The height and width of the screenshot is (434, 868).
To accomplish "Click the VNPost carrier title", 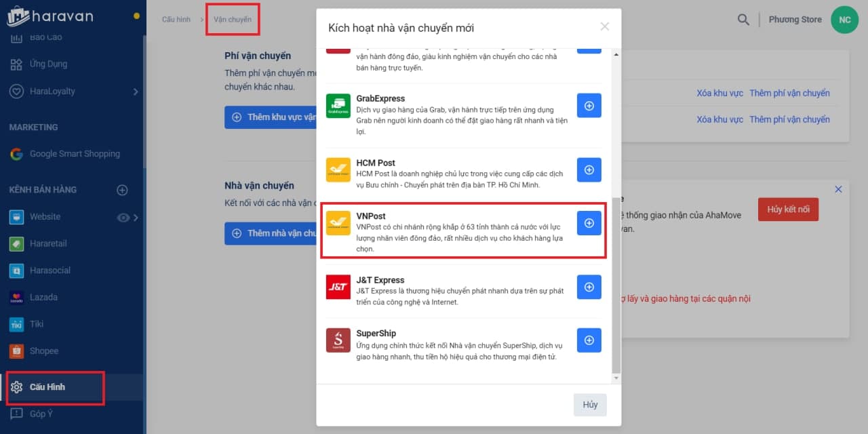I will (371, 216).
